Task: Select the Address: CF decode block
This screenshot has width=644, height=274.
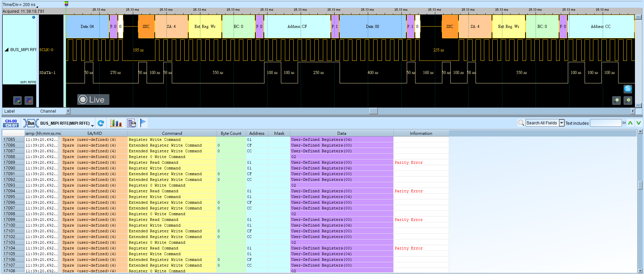Action: [297, 27]
